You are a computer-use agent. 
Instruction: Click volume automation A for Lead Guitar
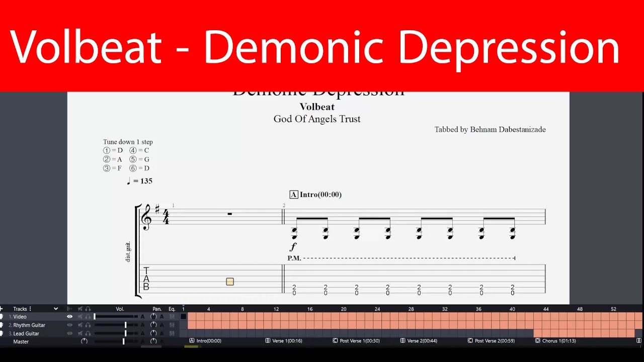(x=142, y=333)
